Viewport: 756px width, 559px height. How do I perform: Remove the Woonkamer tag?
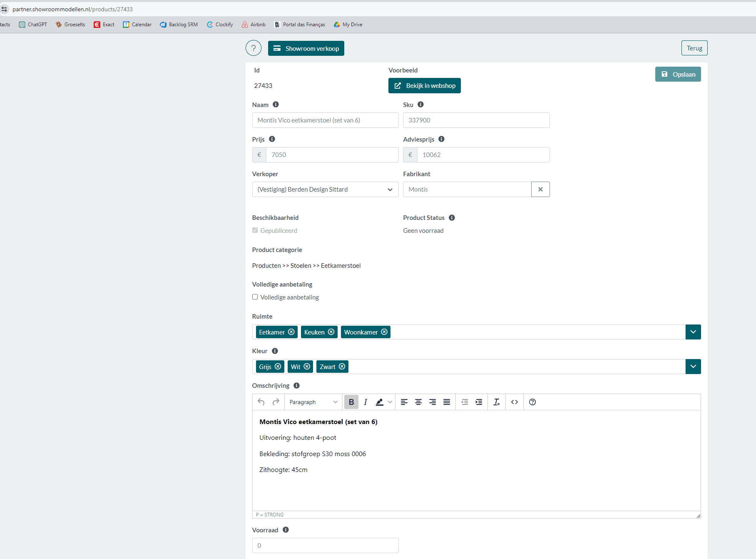coord(384,332)
